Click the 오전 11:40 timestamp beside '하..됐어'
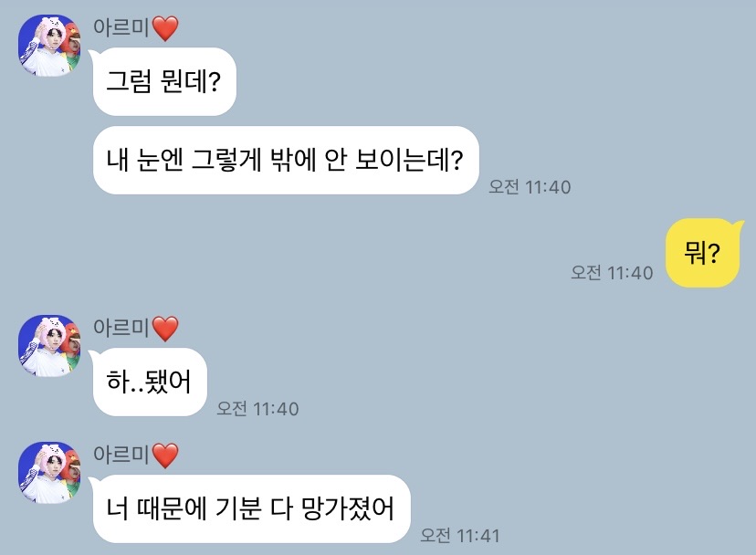The height and width of the screenshot is (555, 756). (257, 408)
